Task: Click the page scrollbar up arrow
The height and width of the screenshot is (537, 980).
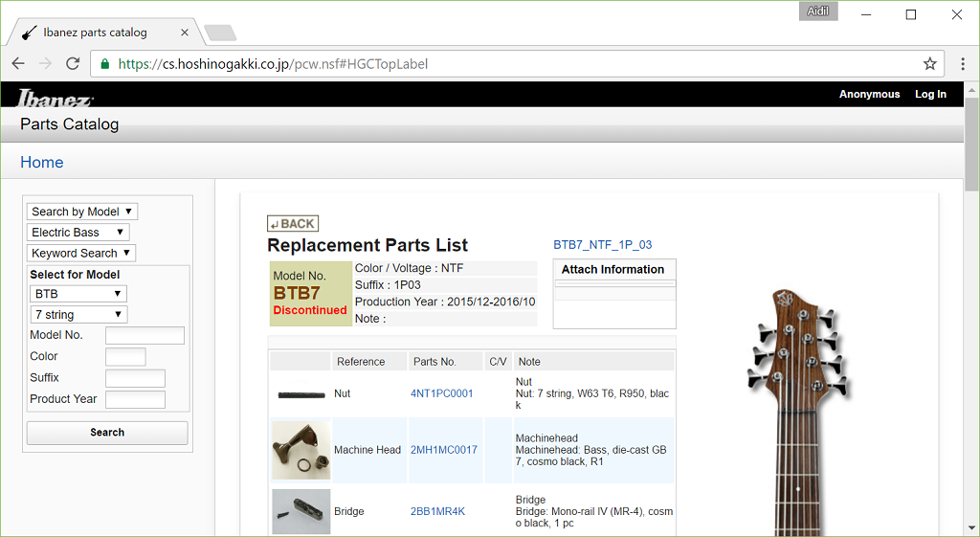Action: (972, 89)
